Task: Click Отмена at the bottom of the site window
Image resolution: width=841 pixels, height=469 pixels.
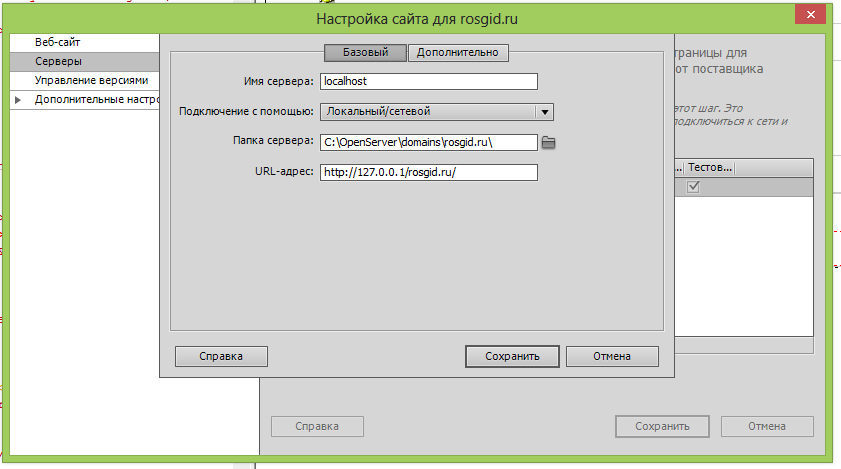Action: (766, 426)
